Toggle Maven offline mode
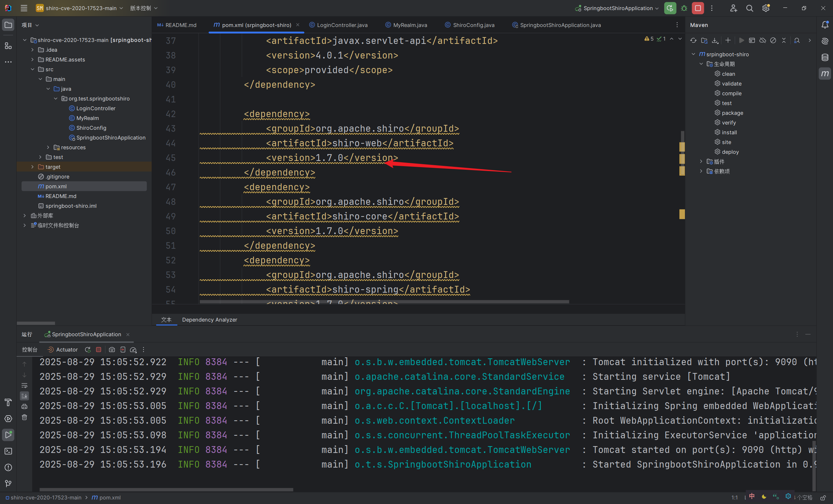Image resolution: width=833 pixels, height=504 pixels. point(762,41)
